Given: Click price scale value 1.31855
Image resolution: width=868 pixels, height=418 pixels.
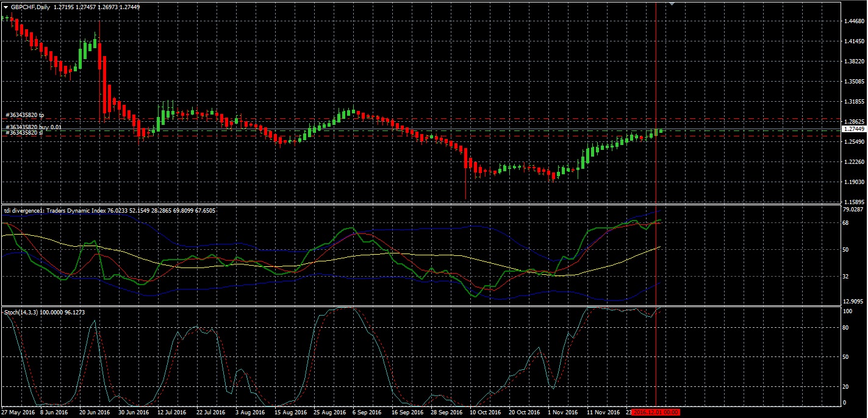Looking at the screenshot, I should [855, 102].
